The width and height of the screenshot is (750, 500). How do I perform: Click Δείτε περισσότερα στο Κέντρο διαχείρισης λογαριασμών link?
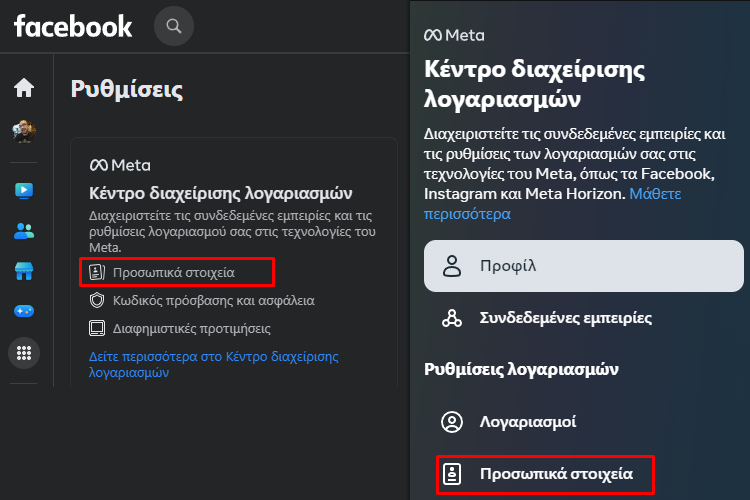click(213, 364)
